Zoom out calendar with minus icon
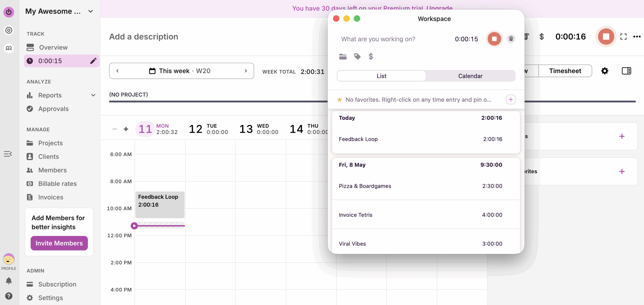Screen dimensions: 644x305 115,129
